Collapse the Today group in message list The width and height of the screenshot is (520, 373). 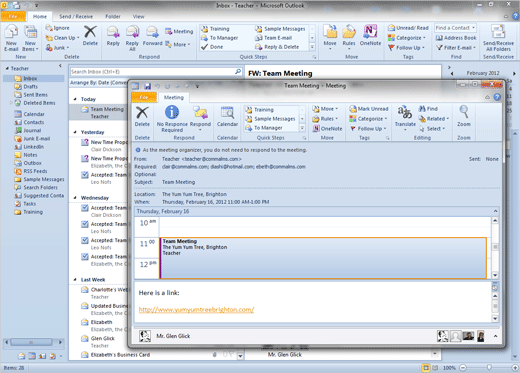point(75,99)
